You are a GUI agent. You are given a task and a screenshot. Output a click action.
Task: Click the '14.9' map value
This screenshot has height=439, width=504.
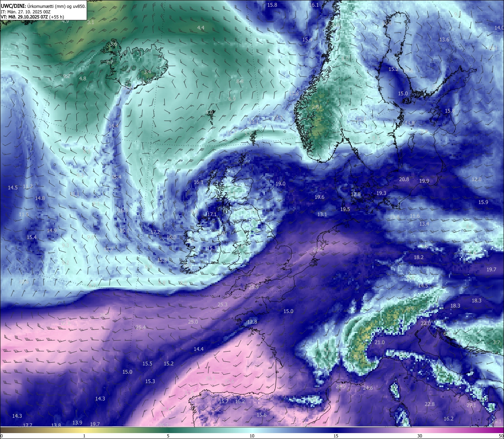pos(52,230)
